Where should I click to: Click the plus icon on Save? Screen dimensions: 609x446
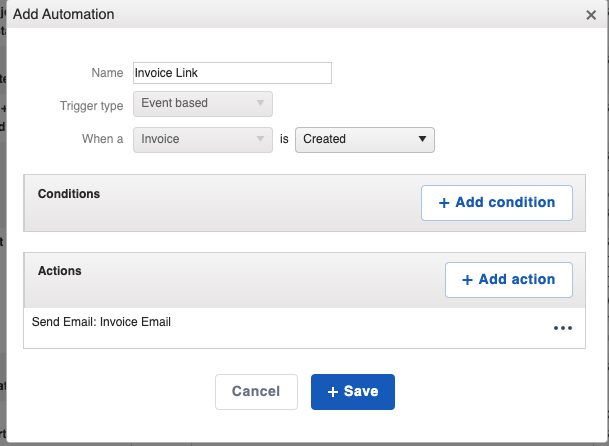[333, 392]
